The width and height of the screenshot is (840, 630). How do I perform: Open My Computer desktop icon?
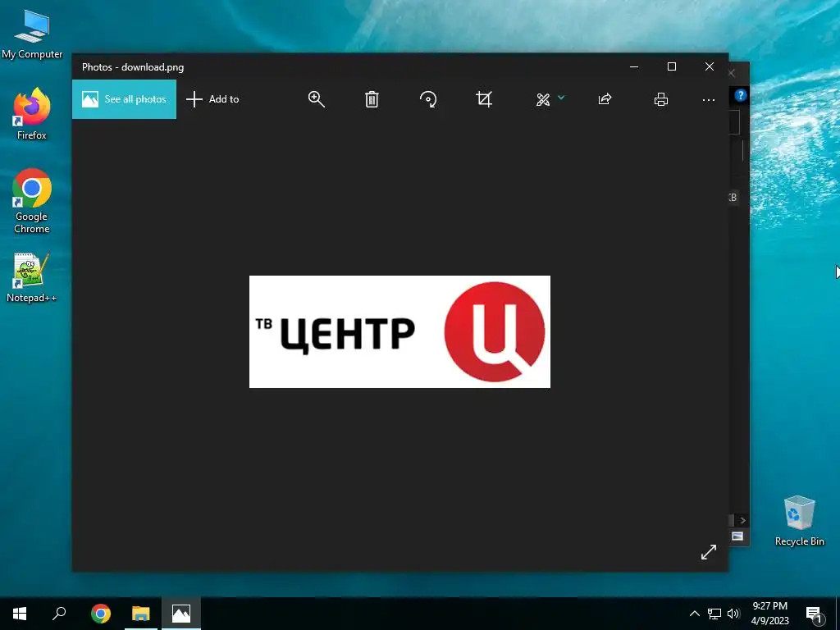32,34
